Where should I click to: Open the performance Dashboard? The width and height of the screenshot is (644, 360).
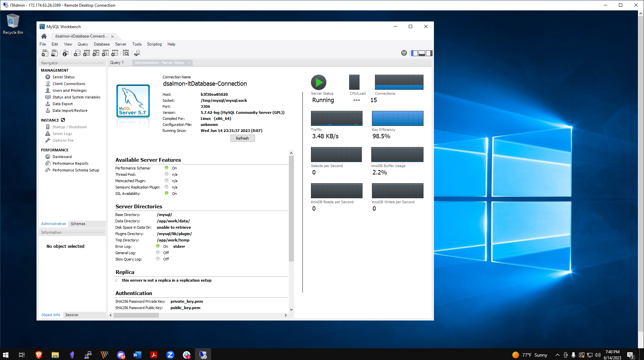point(62,157)
